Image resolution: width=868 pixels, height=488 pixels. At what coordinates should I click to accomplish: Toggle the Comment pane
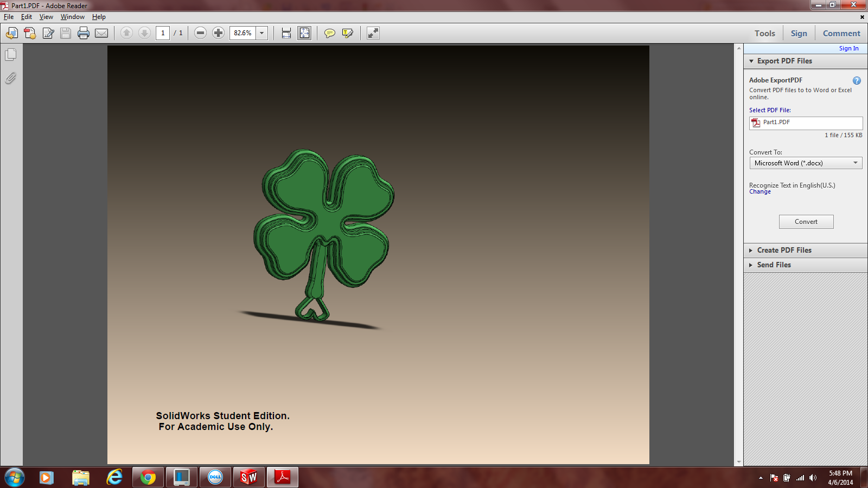coord(841,34)
